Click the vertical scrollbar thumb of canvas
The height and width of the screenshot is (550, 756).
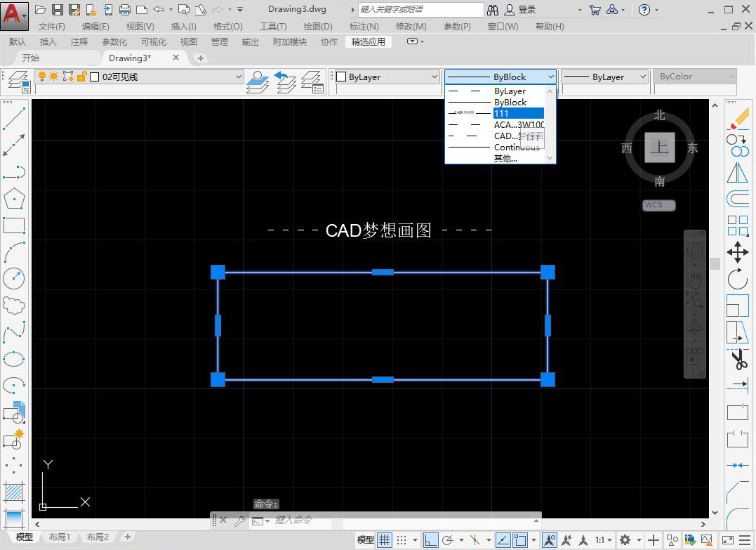(x=715, y=263)
